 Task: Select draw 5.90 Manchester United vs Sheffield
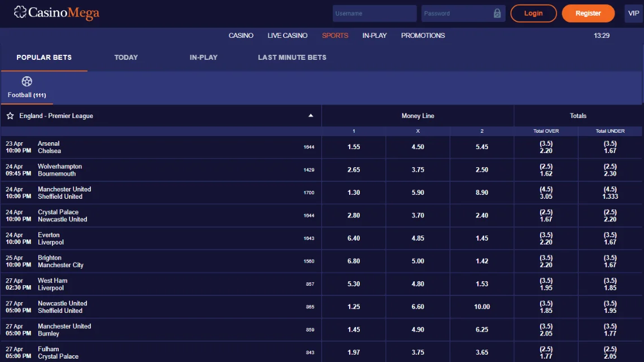(417, 193)
